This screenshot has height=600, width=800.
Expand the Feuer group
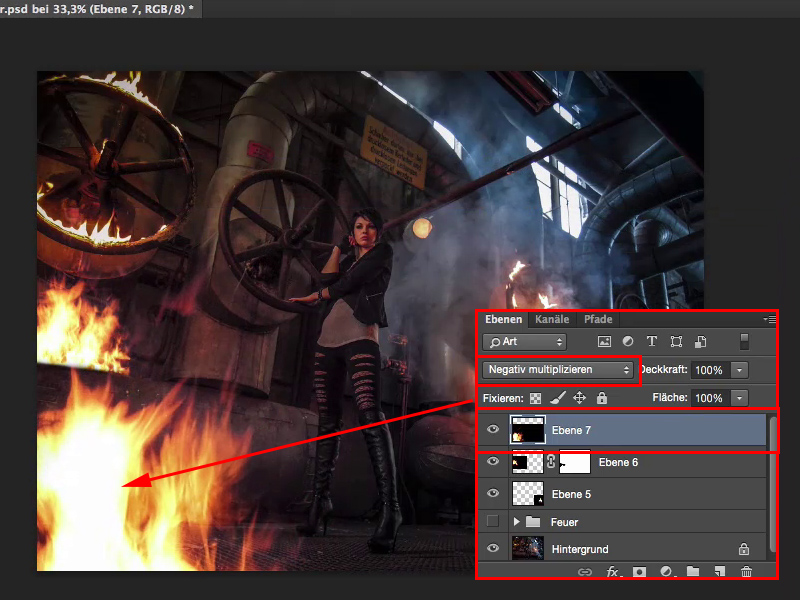coord(516,521)
